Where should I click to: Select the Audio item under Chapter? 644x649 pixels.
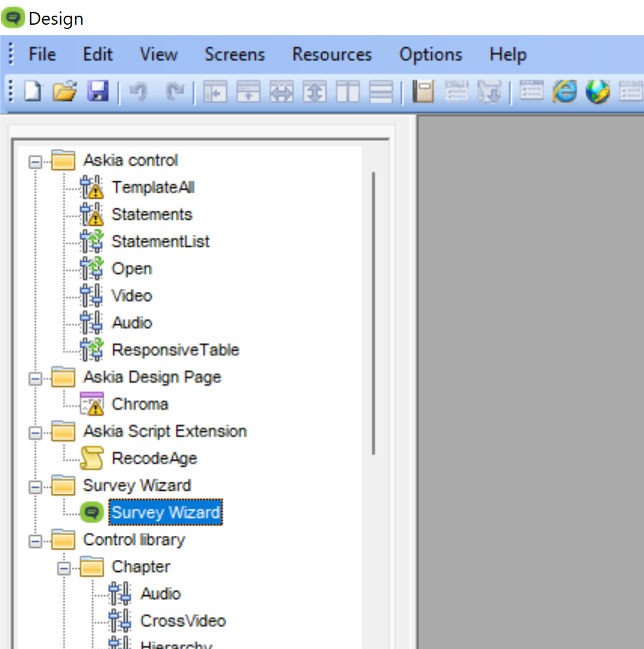pyautogui.click(x=161, y=594)
